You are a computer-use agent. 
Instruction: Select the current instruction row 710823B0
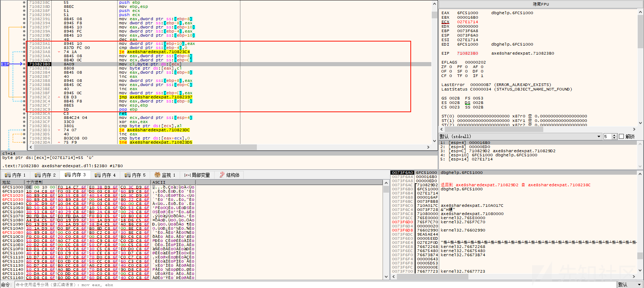click(230, 64)
